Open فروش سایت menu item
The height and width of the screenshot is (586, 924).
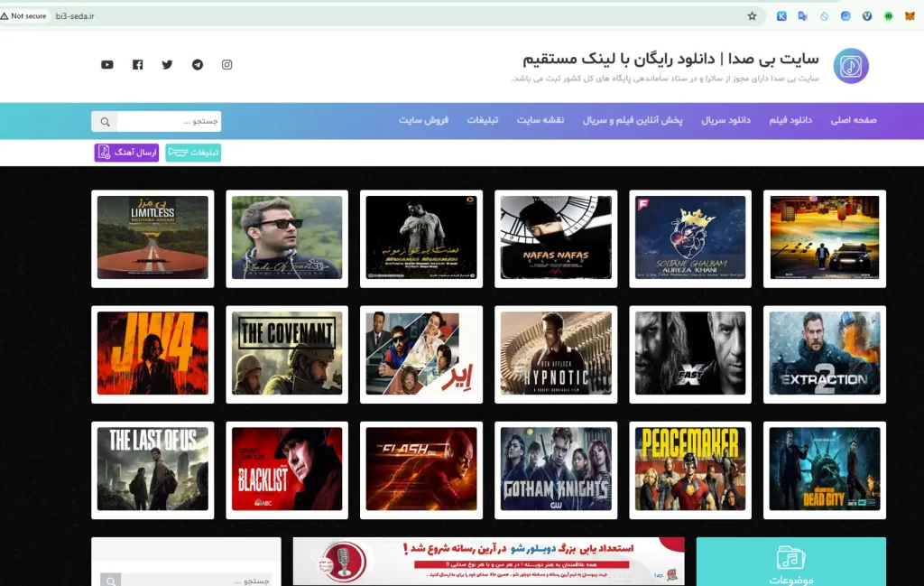(x=423, y=120)
